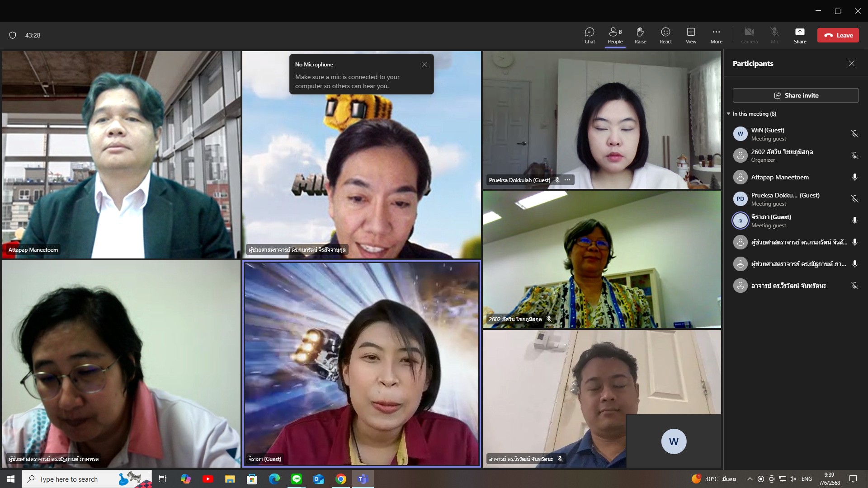
Task: Toggle the People participants panel
Action: [x=615, y=35]
